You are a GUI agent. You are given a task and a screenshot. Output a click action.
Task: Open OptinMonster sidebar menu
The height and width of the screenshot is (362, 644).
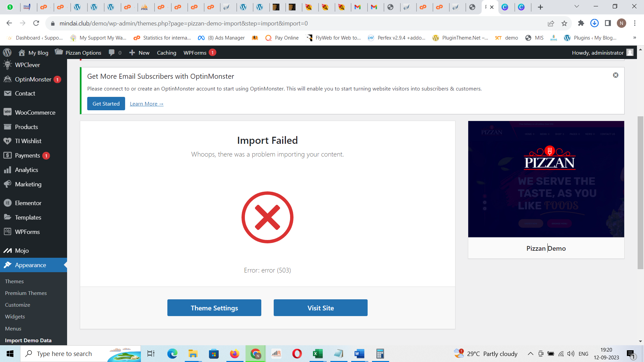(x=34, y=79)
